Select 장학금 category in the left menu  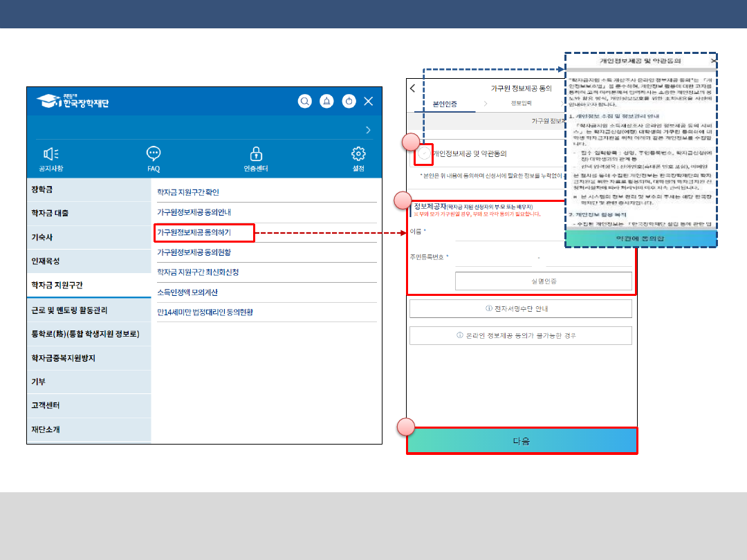pos(42,189)
